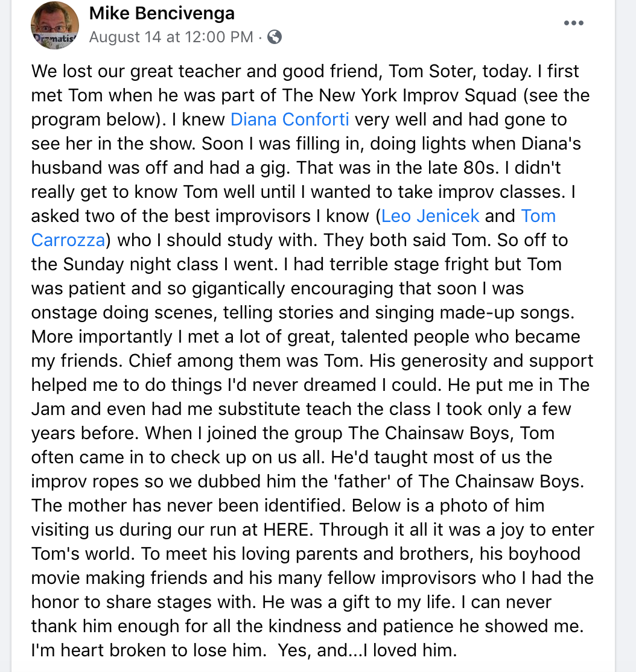The width and height of the screenshot is (636, 672).
Task: Click the word 'gigantically' in the post
Action: pos(238,288)
